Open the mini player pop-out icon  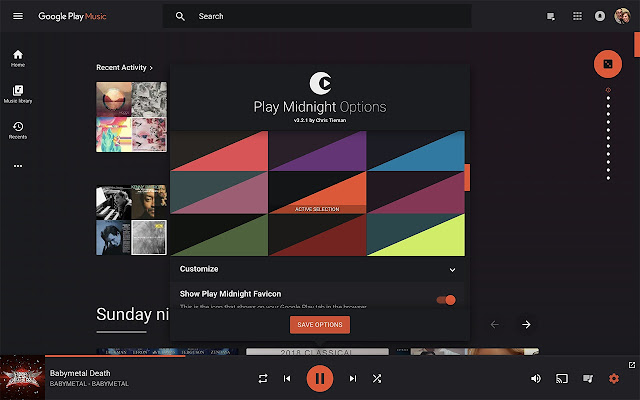click(x=631, y=365)
